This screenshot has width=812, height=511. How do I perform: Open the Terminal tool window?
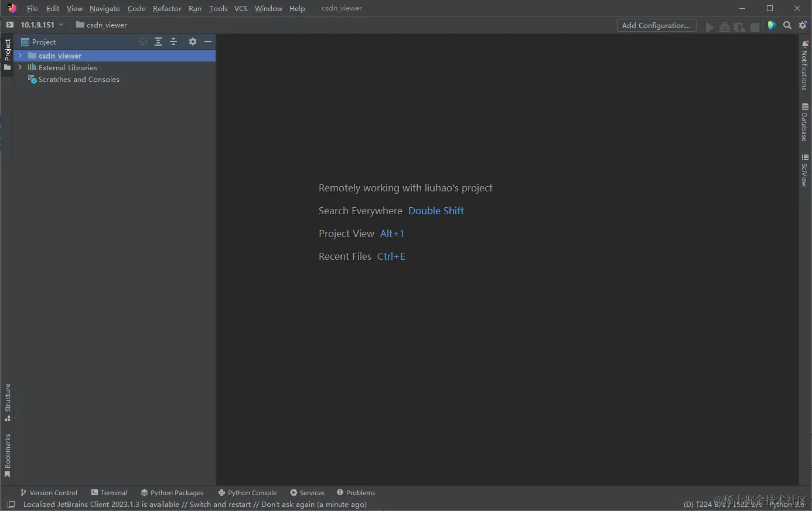[x=109, y=493]
